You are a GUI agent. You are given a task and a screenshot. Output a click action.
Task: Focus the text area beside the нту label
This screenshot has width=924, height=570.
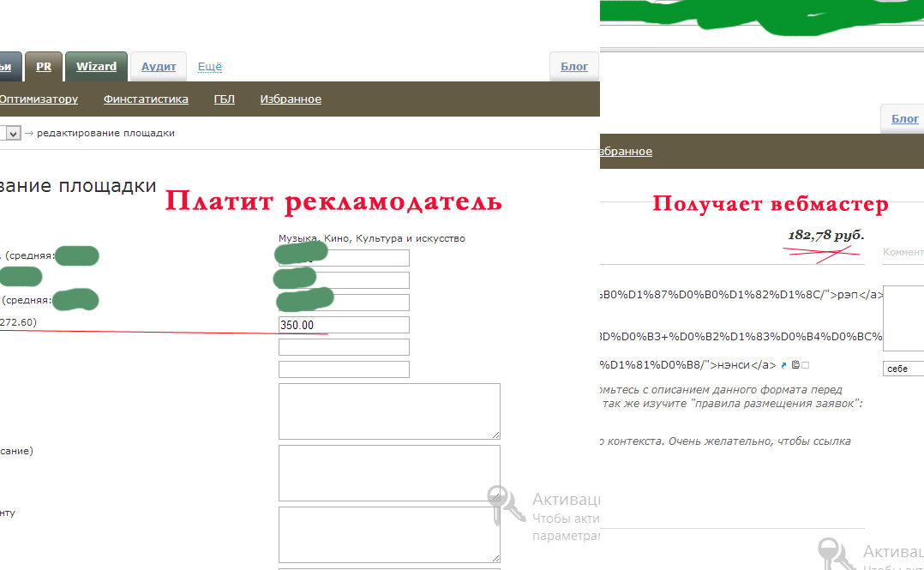tap(389, 535)
